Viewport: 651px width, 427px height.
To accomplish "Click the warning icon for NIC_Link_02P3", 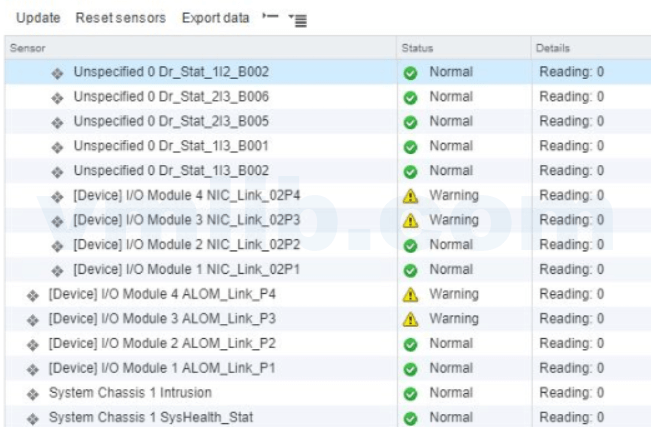I will [410, 220].
